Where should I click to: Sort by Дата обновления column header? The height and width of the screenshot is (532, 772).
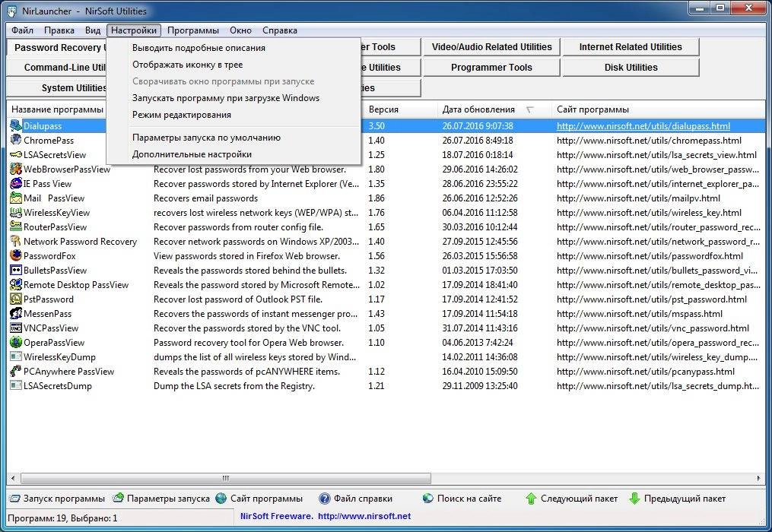click(494, 109)
